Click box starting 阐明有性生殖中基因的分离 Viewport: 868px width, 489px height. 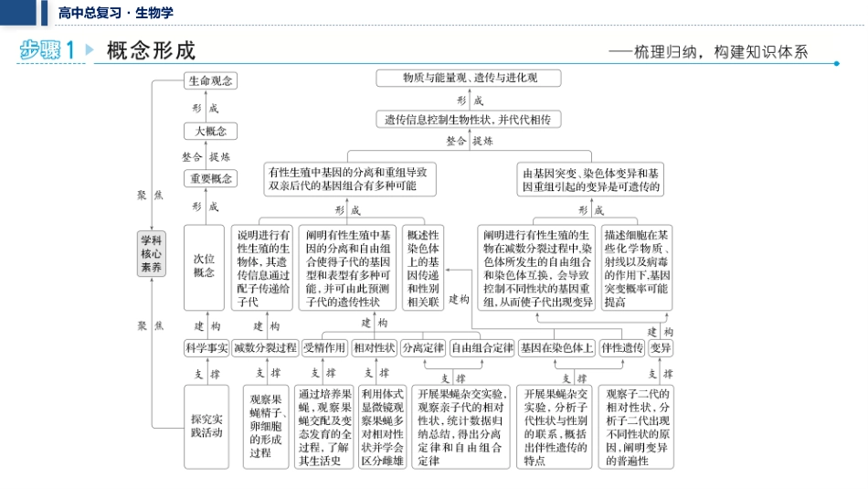coord(347,268)
